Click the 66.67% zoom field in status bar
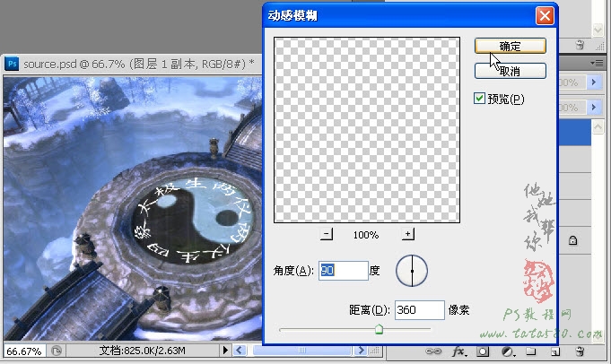The width and height of the screenshot is (611, 364). tap(24, 351)
